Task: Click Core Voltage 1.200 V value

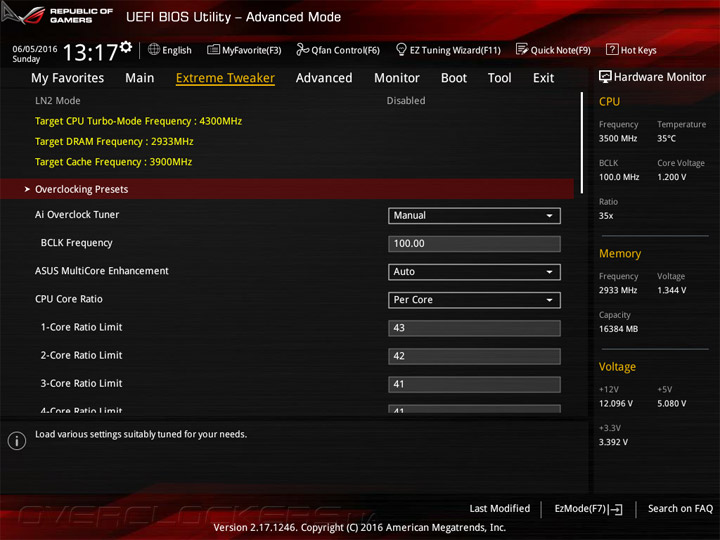Action: [671, 177]
